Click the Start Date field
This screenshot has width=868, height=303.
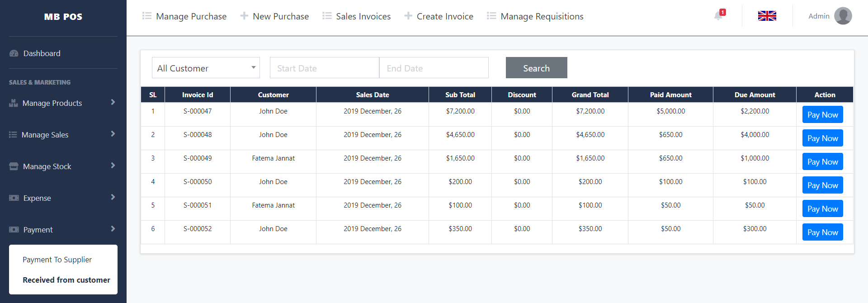[324, 68]
